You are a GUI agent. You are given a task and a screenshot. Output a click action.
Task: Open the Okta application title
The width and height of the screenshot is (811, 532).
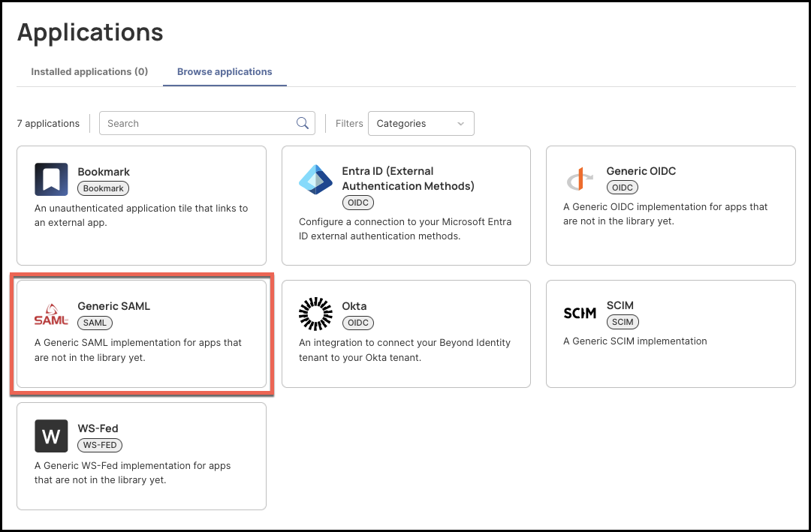point(354,306)
